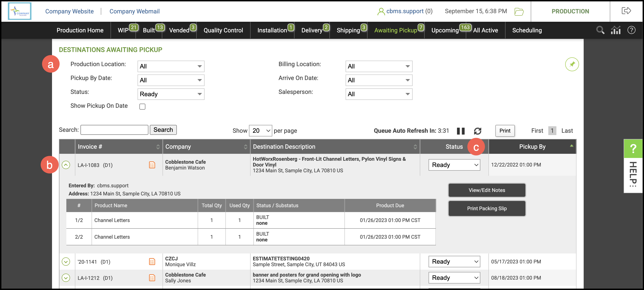Open the Status filter dropdown set to Ready
Screen dimensions: 644x290
171,94
